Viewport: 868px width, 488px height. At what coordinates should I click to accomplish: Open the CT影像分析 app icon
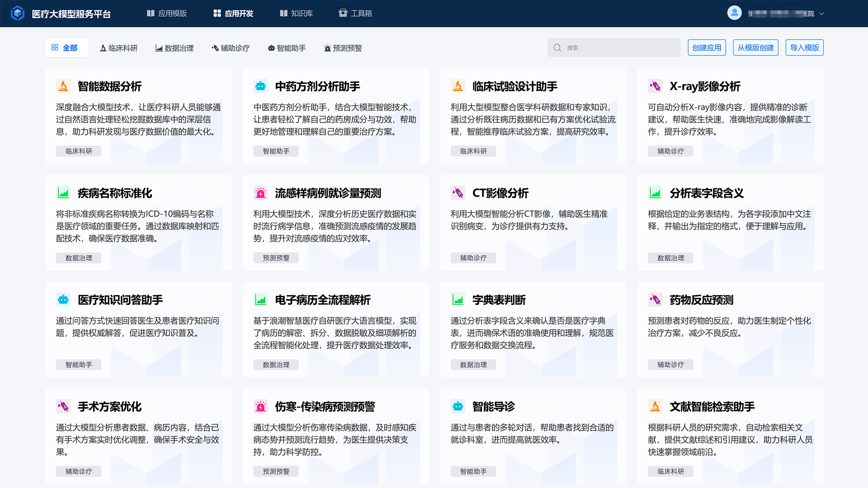click(x=458, y=192)
